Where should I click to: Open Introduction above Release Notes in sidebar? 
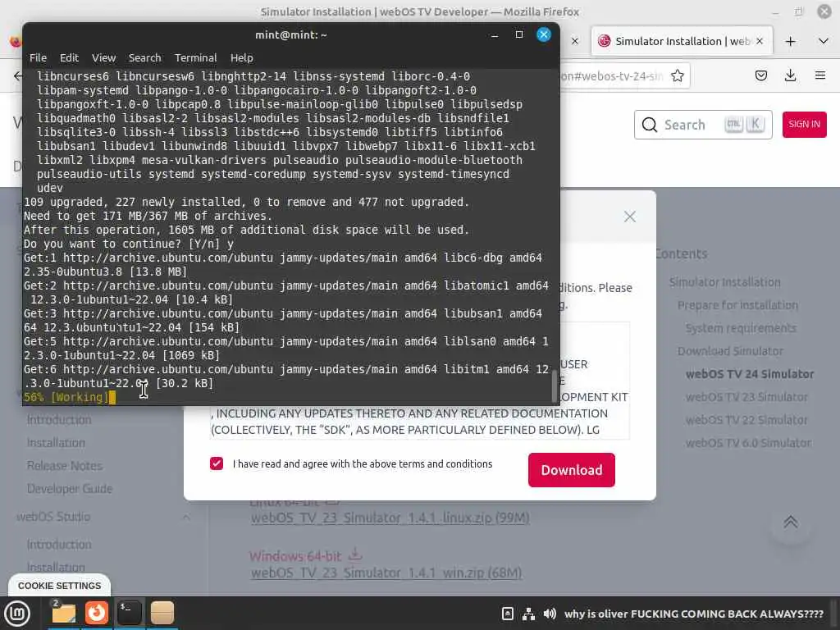59,420
